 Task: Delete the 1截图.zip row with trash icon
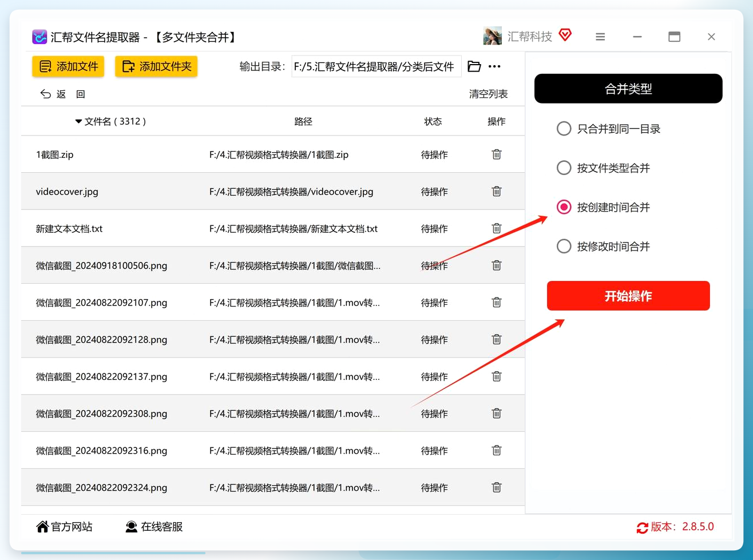coord(497,154)
